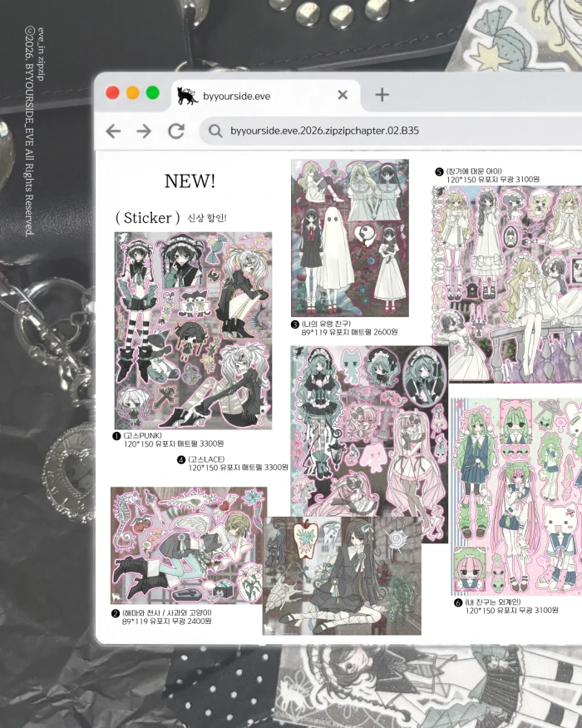Click the browser back arrow
The width and height of the screenshot is (582, 728).
(113, 131)
